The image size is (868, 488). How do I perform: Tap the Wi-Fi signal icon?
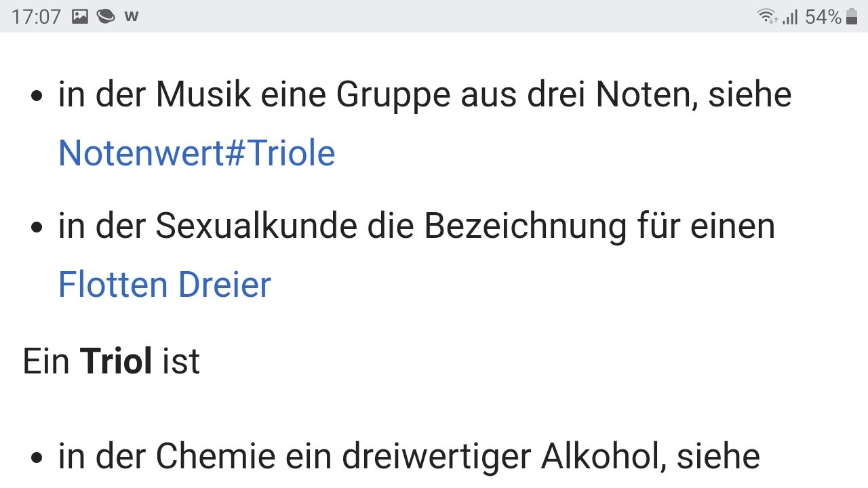coord(767,17)
